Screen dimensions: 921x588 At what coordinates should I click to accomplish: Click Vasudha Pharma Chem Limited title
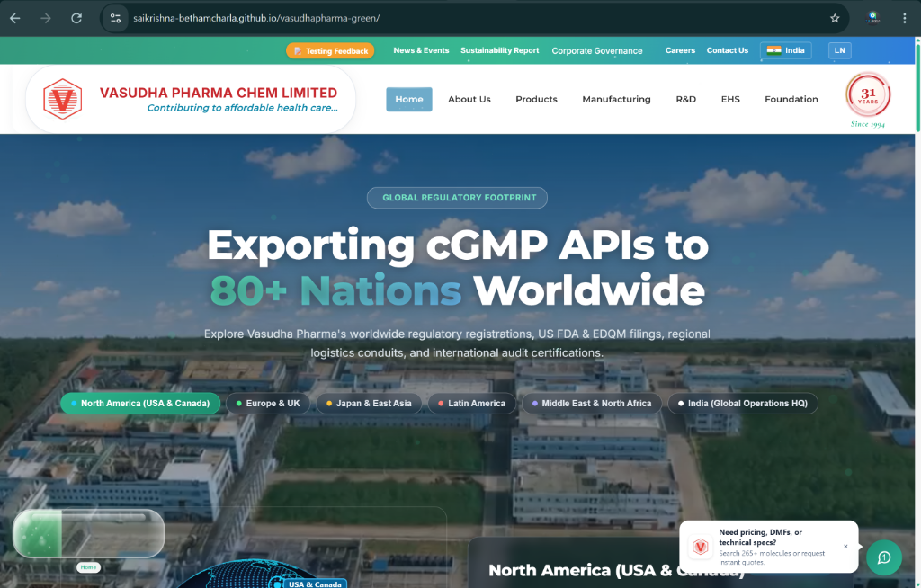click(x=219, y=93)
